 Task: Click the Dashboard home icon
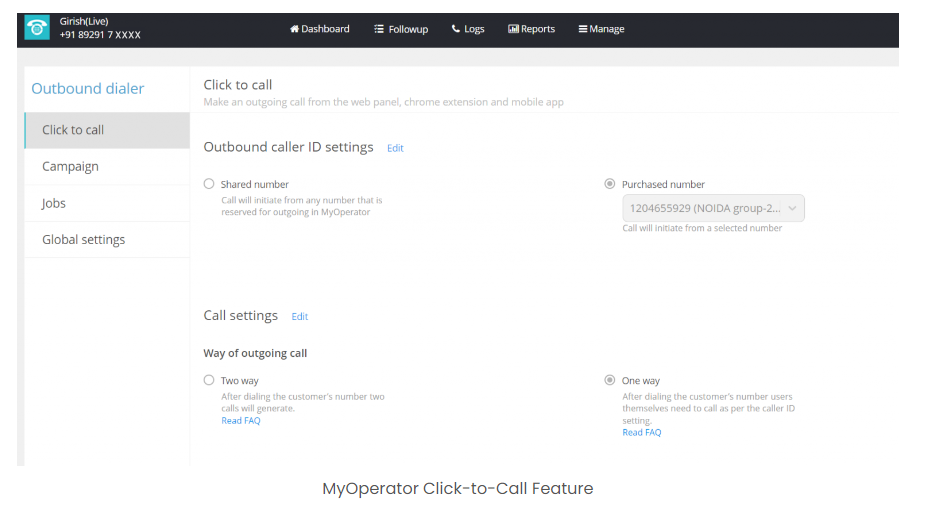pos(294,29)
